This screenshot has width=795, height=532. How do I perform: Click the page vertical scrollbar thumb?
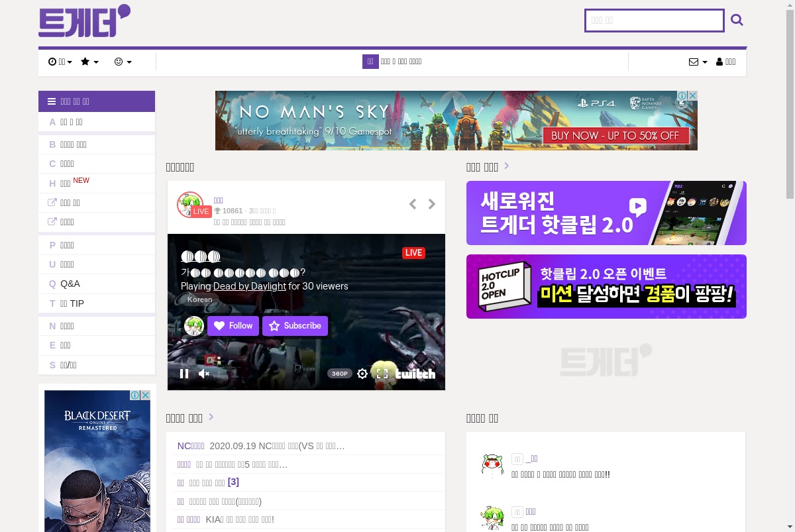(x=790, y=104)
